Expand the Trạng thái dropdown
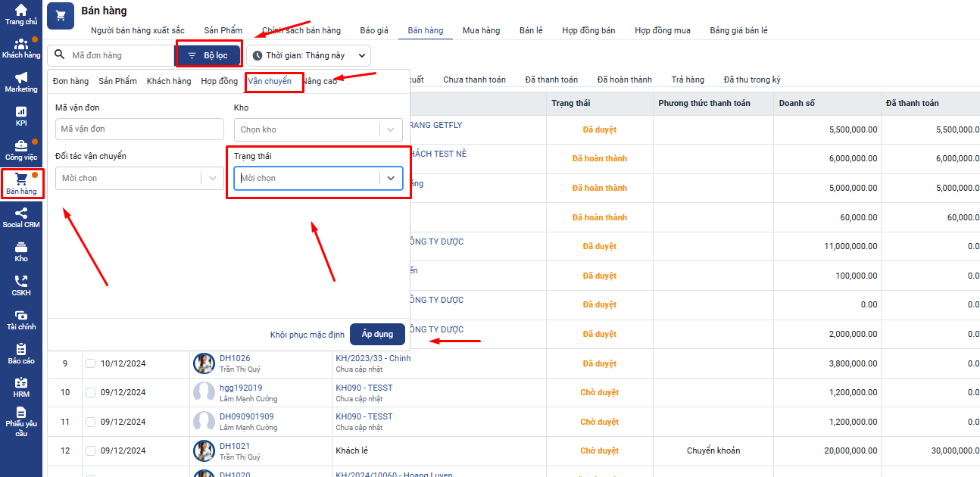980x477 pixels. [x=318, y=178]
